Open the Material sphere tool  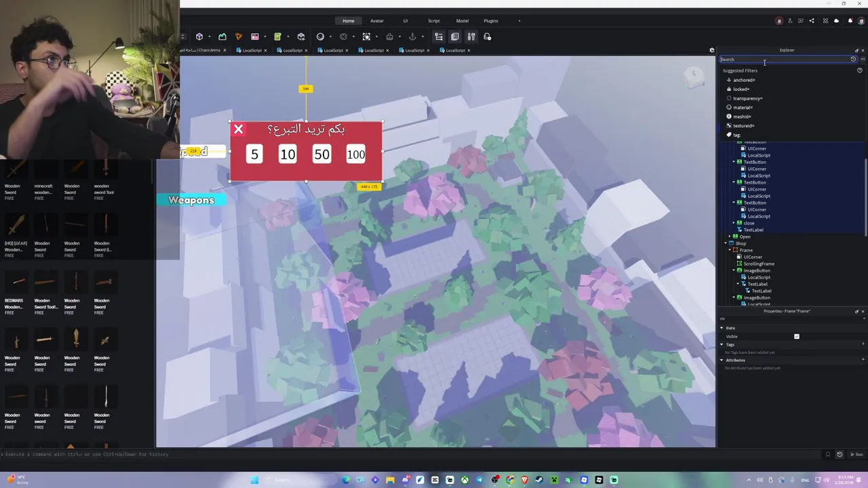pyautogui.click(x=320, y=37)
